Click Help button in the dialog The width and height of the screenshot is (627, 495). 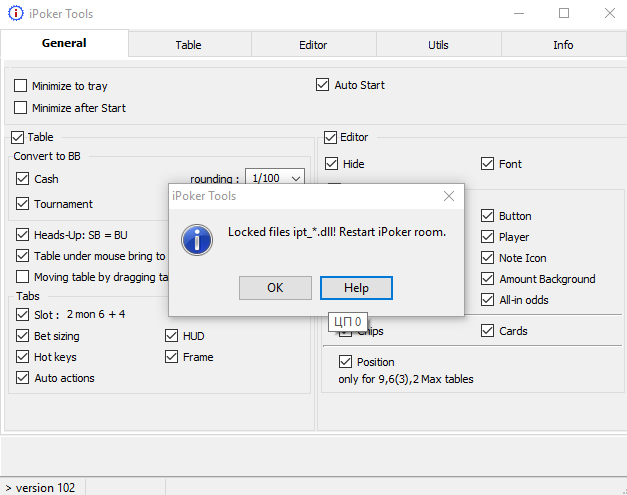coord(356,288)
